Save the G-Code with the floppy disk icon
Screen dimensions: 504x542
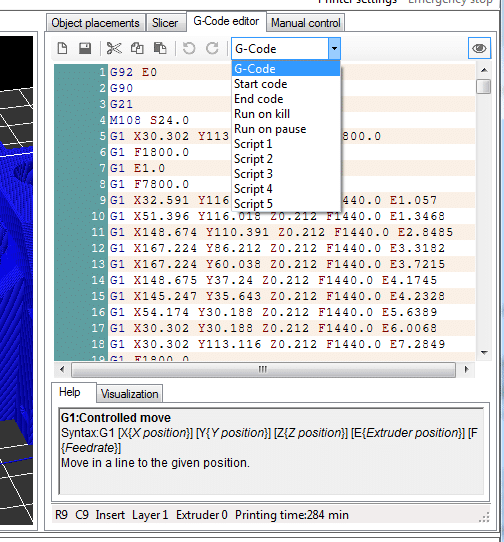85,48
